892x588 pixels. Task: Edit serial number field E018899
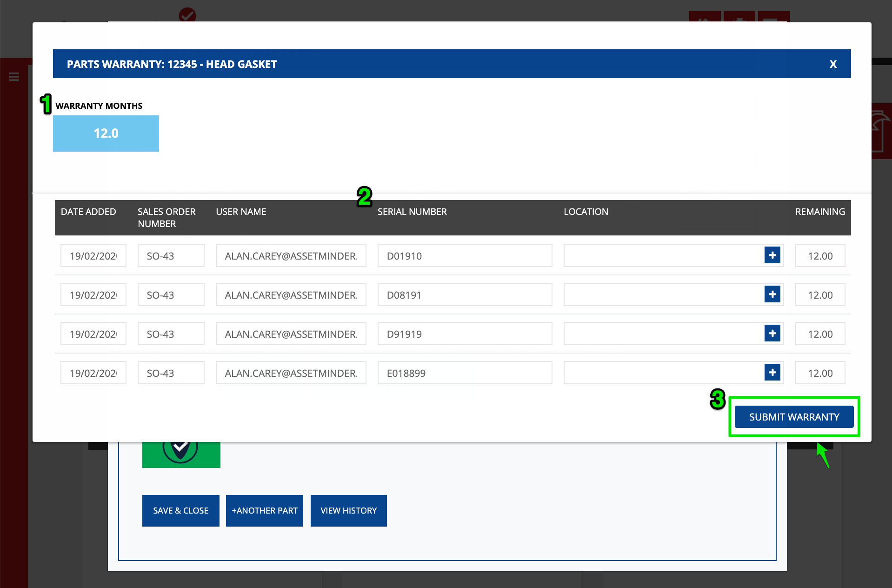(x=465, y=373)
